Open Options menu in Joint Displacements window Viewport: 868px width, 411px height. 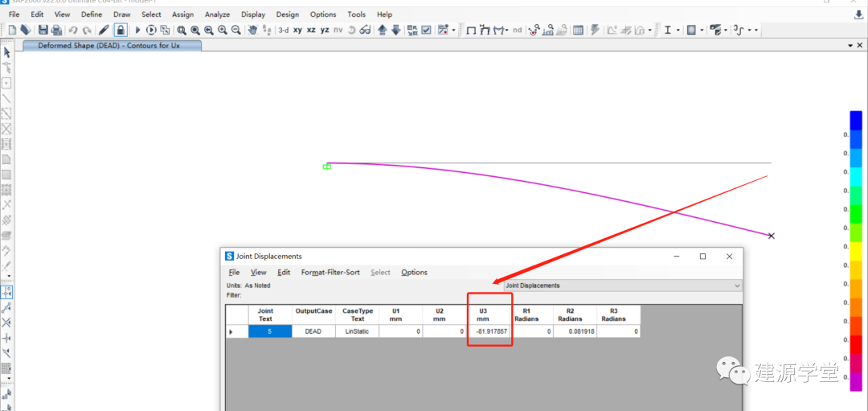(x=414, y=273)
